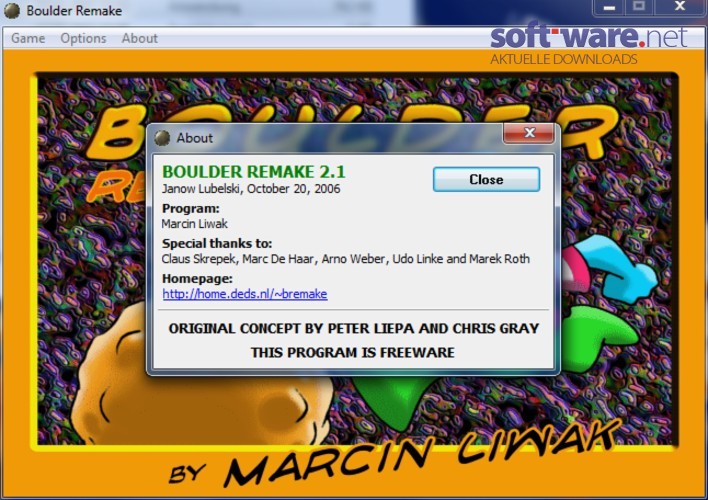The width and height of the screenshot is (708, 500).
Task: Select 'Janow Lubelski, October 20, 2006' text
Action: pyautogui.click(x=251, y=189)
